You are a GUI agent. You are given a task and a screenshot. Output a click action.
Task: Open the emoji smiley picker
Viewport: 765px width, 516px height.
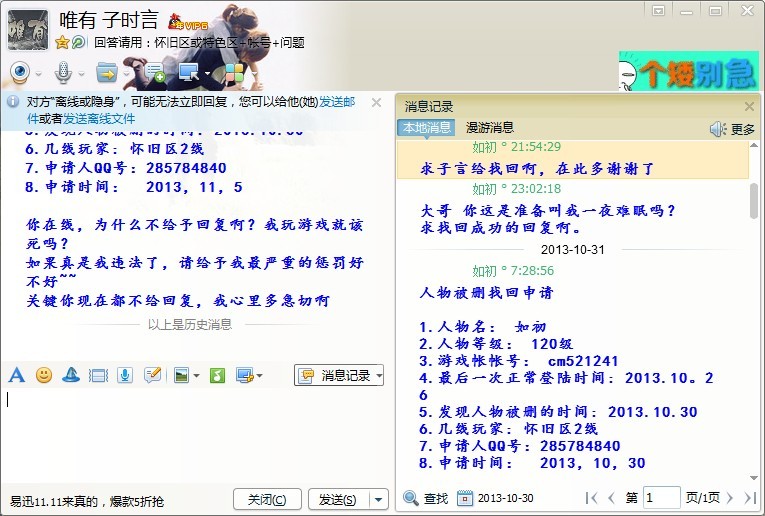[x=44, y=375]
